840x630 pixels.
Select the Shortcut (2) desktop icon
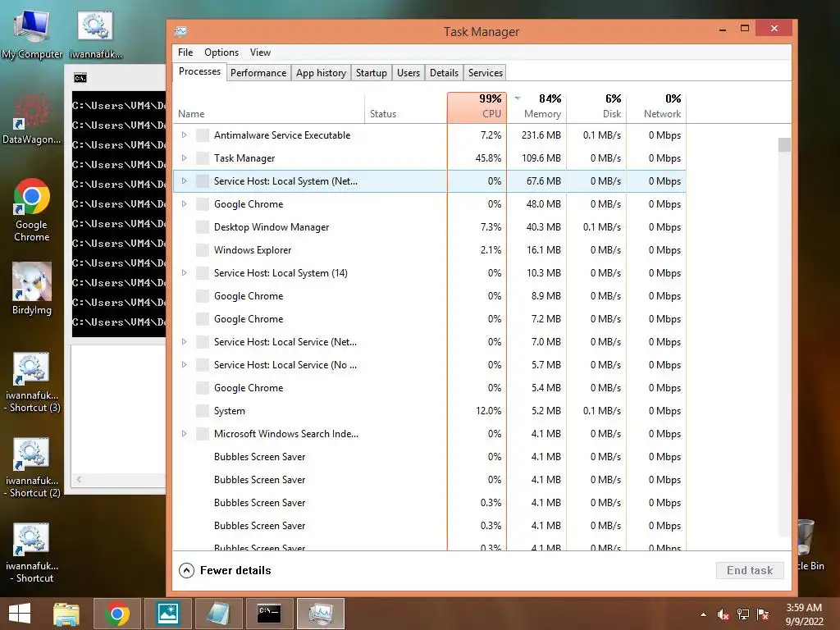pyautogui.click(x=32, y=468)
